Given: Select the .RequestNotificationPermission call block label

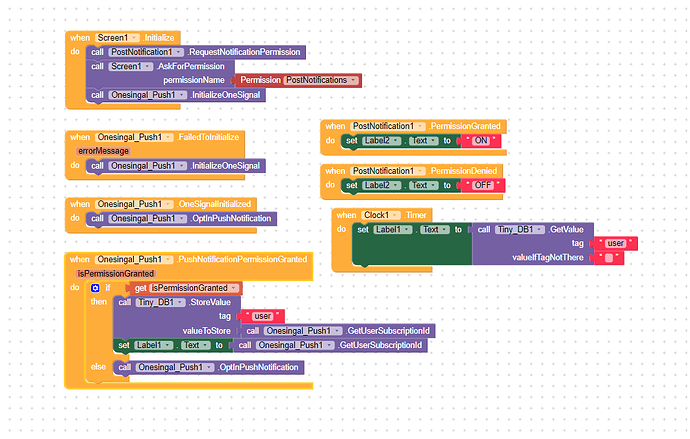Looking at the screenshot, I should tap(244, 52).
